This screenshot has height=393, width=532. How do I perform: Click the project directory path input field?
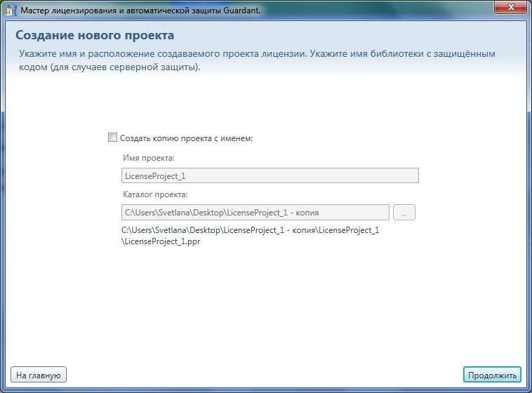coord(255,212)
